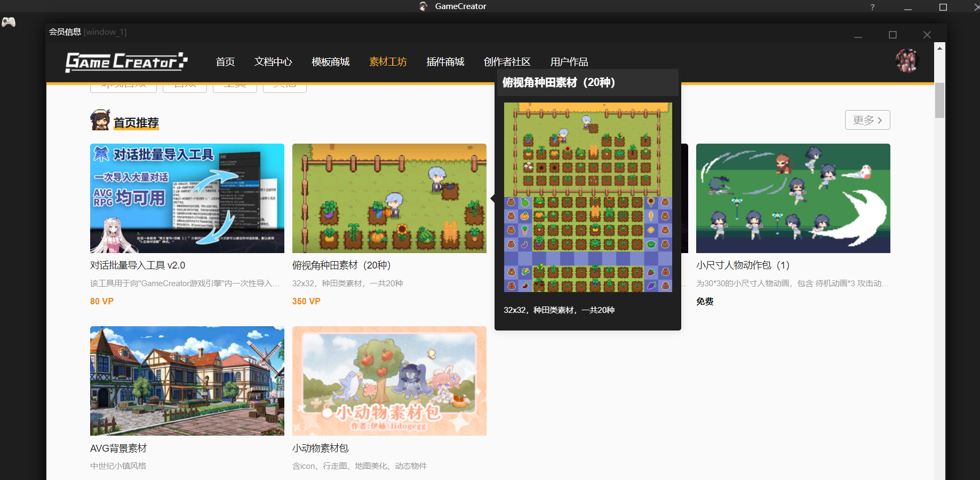The width and height of the screenshot is (980, 480).
Task: Open 模板商城 nav item
Action: coord(331,62)
